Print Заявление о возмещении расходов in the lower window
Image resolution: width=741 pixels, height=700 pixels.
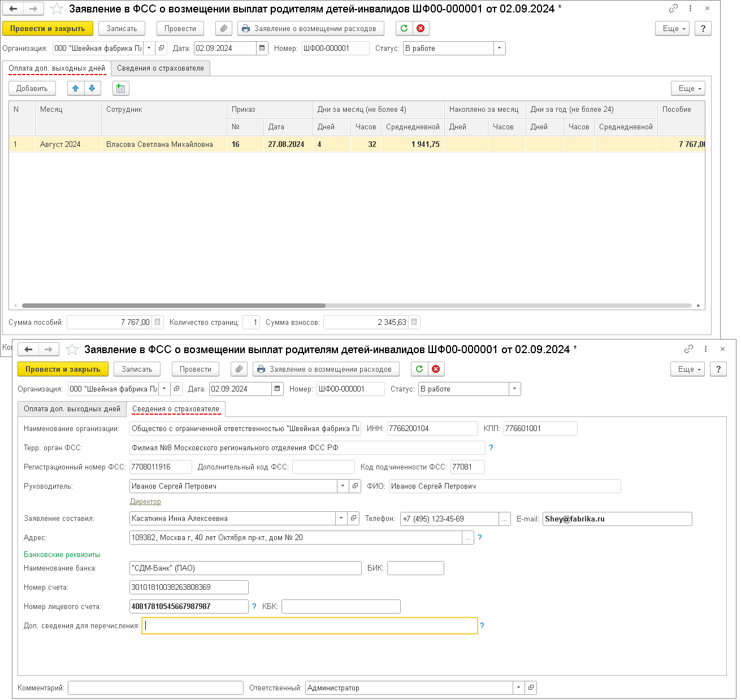pos(326,369)
